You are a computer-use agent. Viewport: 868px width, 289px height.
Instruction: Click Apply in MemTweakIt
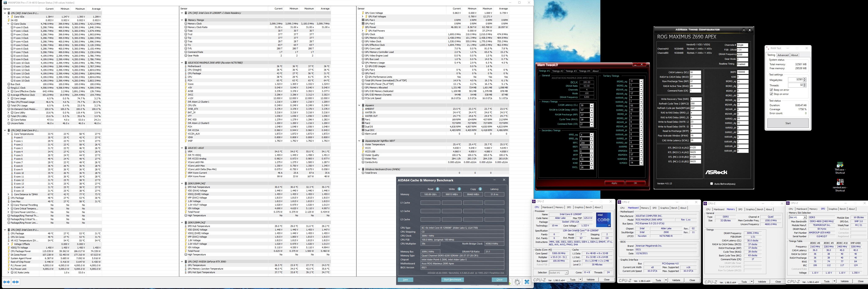pos(614,183)
